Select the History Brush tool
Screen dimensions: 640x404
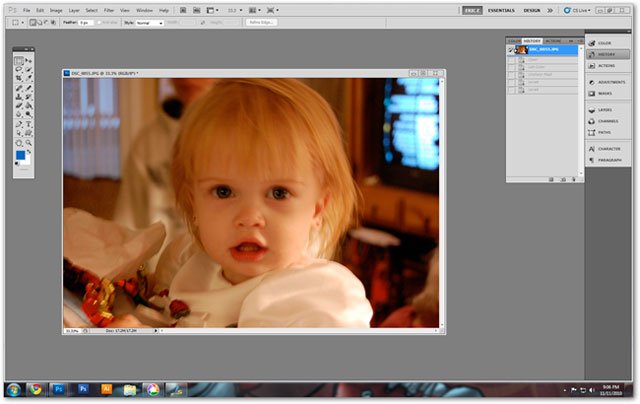(29, 97)
